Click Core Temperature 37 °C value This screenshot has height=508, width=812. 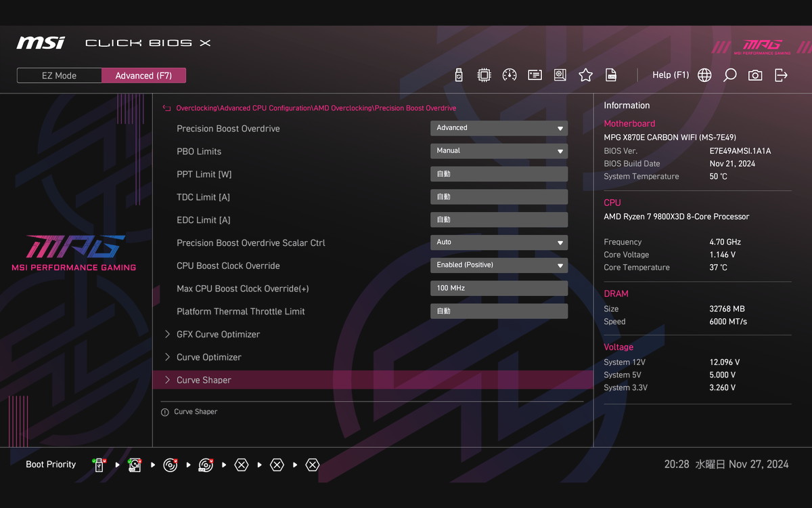pyautogui.click(x=719, y=268)
